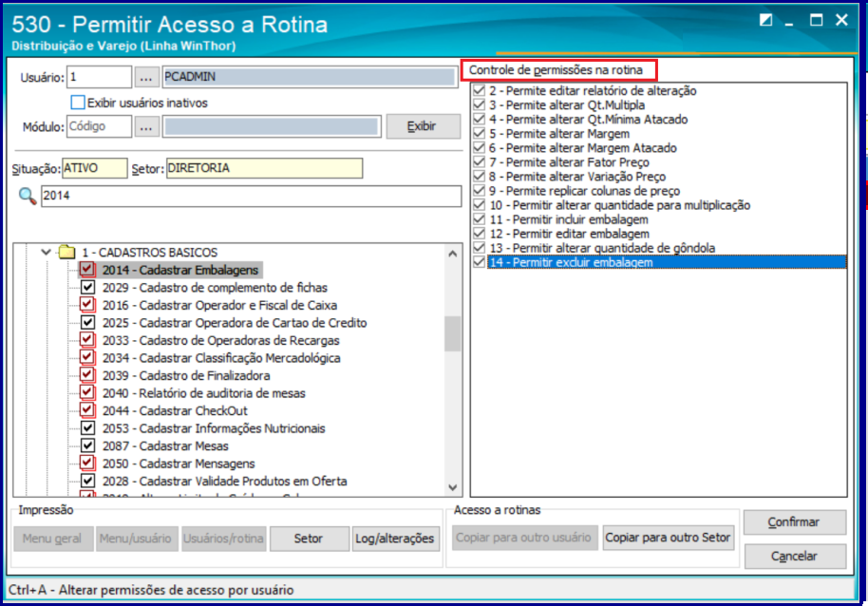Click the module name display field
This screenshot has height=606, width=868.
click(x=272, y=126)
